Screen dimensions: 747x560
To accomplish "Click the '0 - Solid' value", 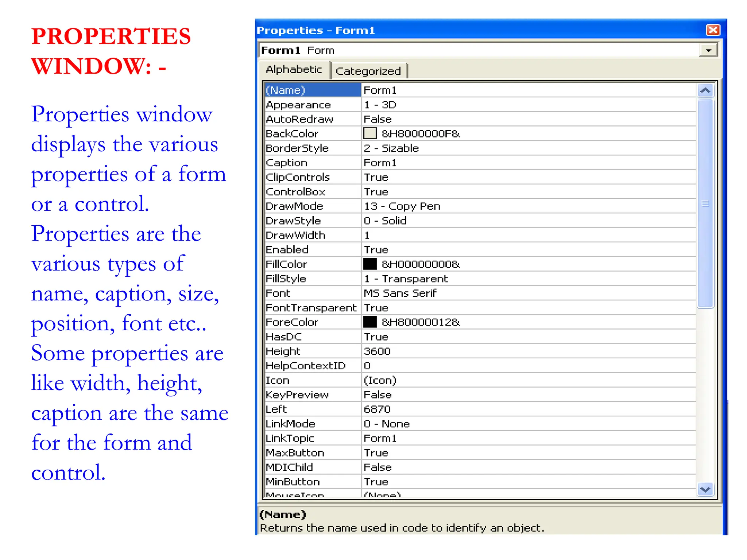I will [x=529, y=221].
